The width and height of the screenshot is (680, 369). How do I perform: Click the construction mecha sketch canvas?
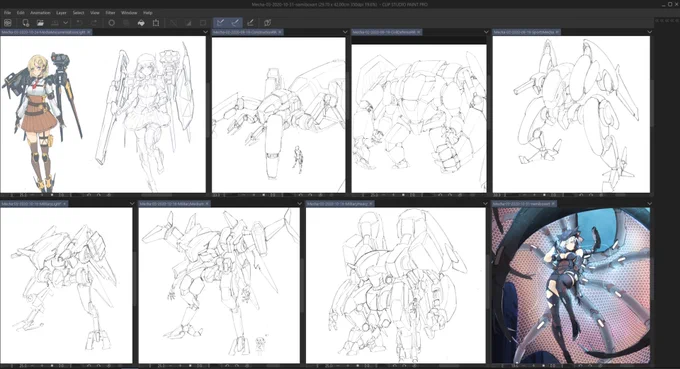(x=278, y=115)
